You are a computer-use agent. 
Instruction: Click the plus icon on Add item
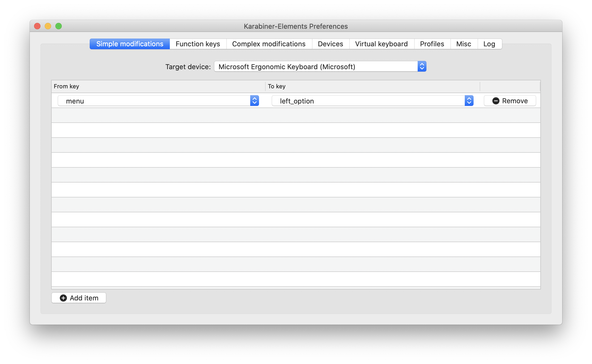(63, 298)
